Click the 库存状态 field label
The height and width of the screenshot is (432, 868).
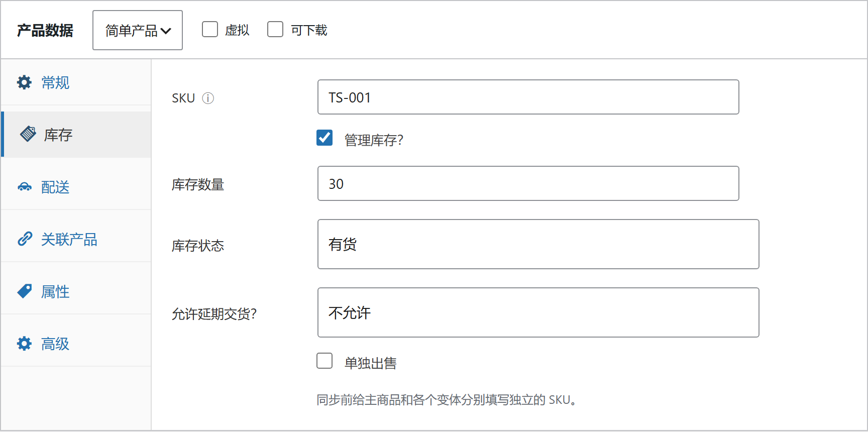click(x=198, y=246)
